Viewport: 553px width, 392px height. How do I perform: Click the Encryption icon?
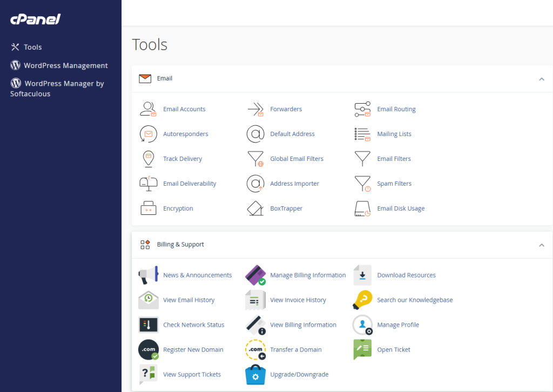coord(148,208)
